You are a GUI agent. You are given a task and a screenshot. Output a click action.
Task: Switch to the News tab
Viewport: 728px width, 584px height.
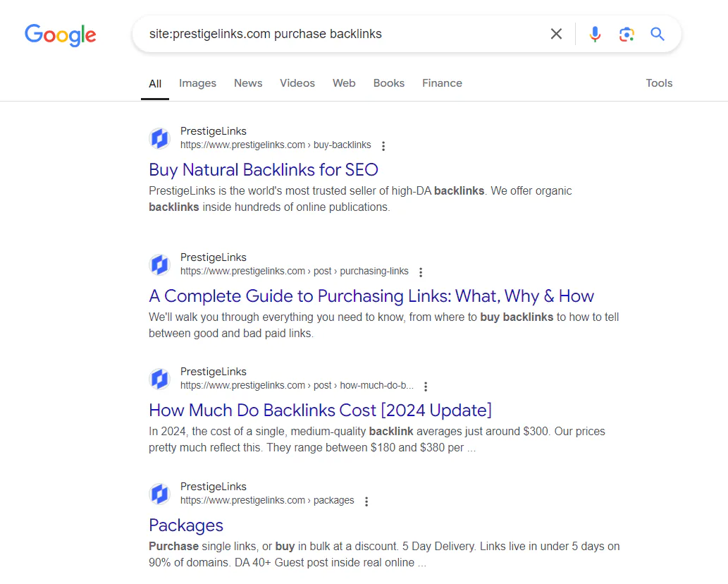(x=248, y=83)
